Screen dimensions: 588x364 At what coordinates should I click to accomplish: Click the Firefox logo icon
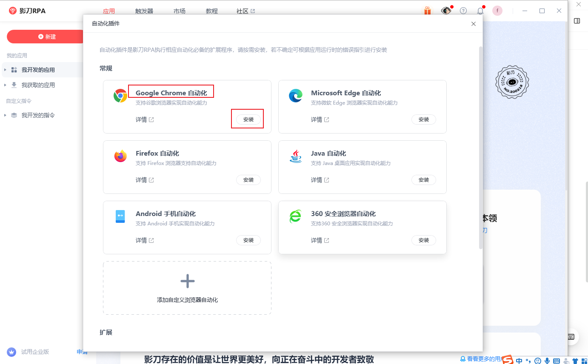(x=120, y=156)
